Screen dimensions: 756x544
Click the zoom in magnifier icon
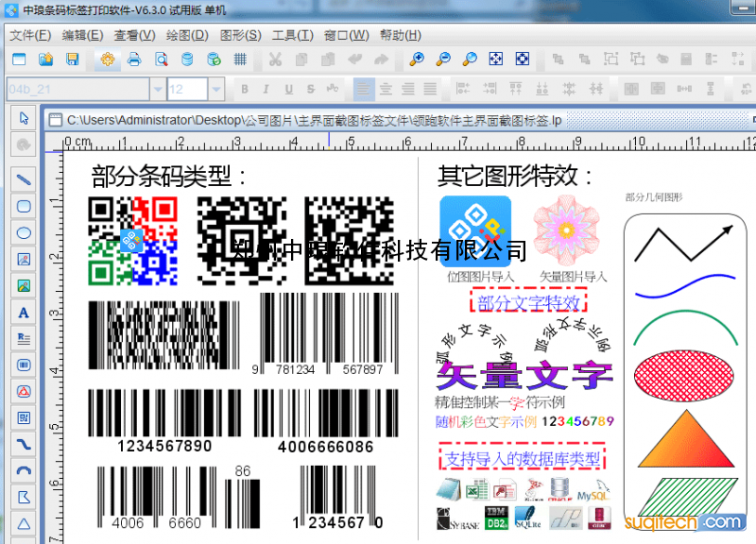point(417,59)
